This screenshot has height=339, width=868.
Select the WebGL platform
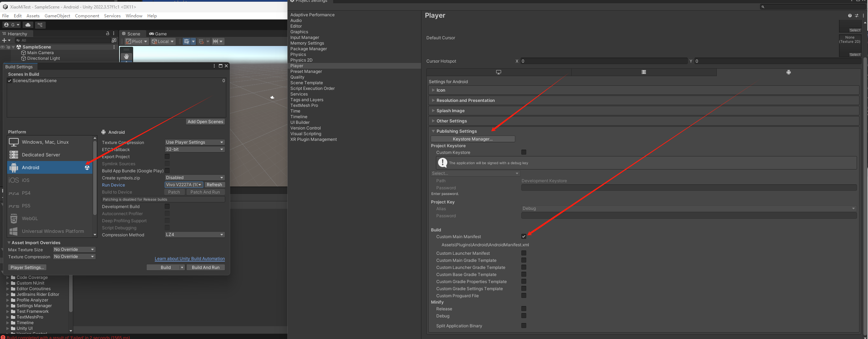50,218
